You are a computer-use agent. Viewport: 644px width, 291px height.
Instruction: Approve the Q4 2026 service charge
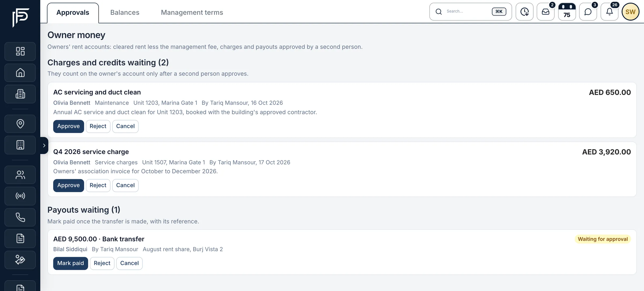(x=68, y=185)
